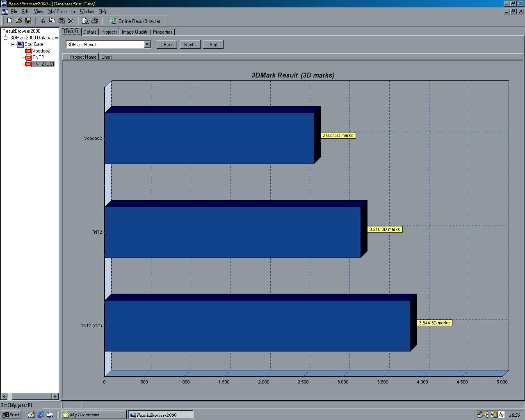The height and width of the screenshot is (420, 525).
Task: Click the 3DP icon beside TNT2 (OC)
Action: pyautogui.click(x=28, y=64)
